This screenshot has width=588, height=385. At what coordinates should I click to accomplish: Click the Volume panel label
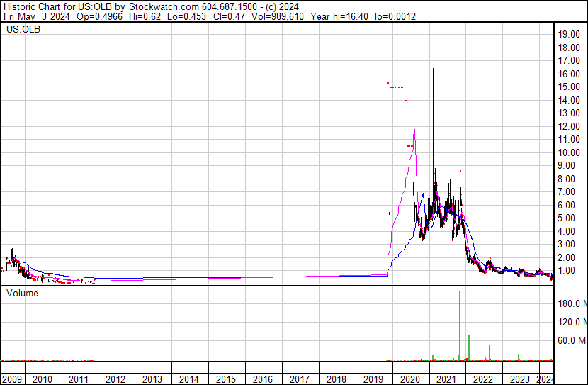click(23, 293)
